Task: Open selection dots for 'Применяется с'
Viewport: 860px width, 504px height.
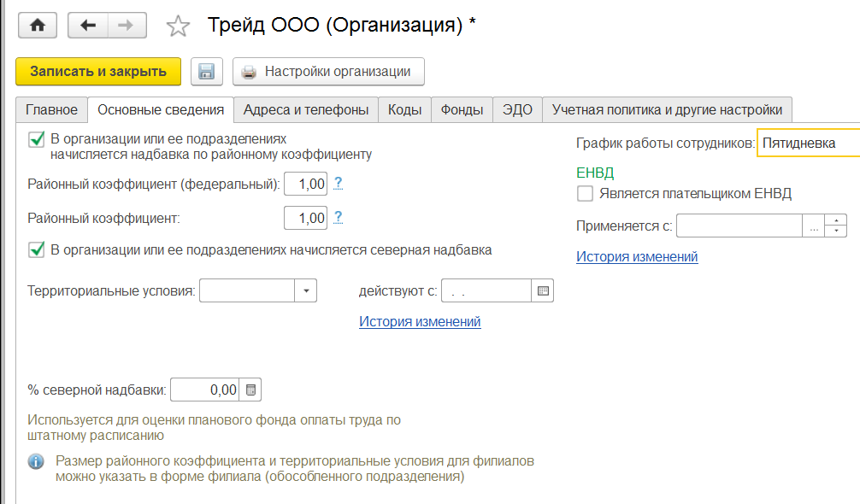Action: pyautogui.click(x=815, y=226)
